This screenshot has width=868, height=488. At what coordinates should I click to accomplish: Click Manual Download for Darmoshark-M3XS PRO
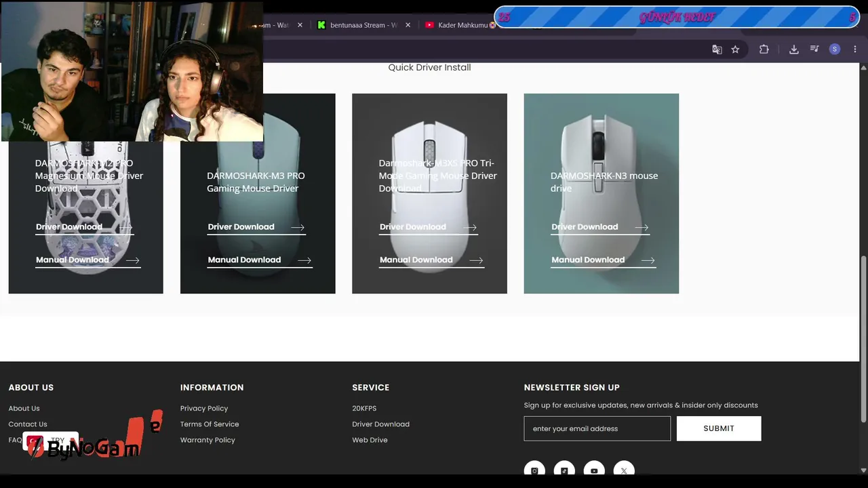(432, 260)
